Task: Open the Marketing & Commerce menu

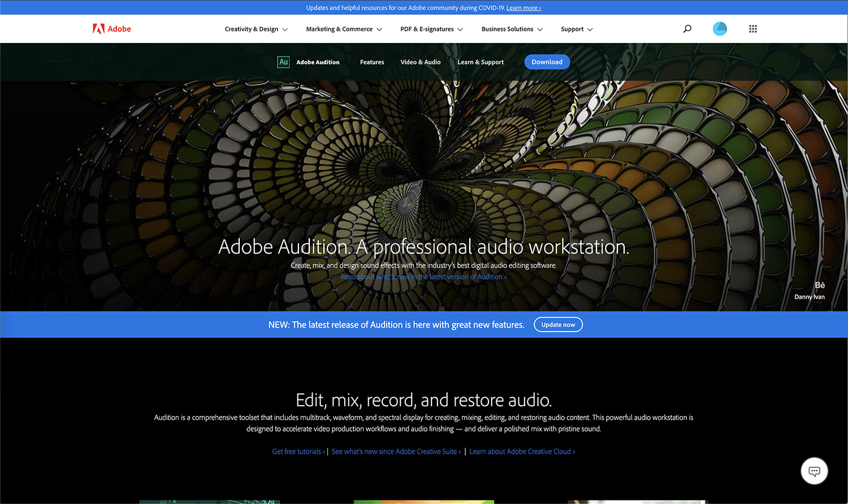Action: point(343,29)
